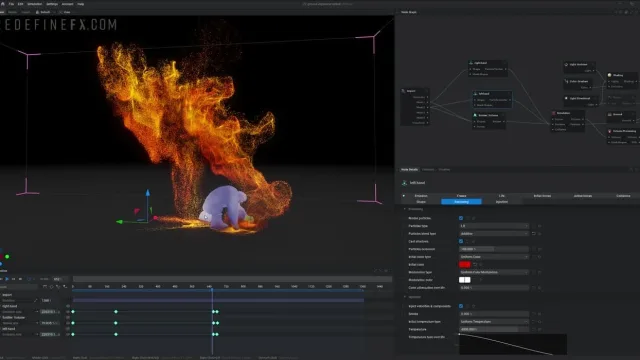Select the Rendering sub-tab
The height and width of the screenshot is (360, 640).
pyautogui.click(x=461, y=202)
